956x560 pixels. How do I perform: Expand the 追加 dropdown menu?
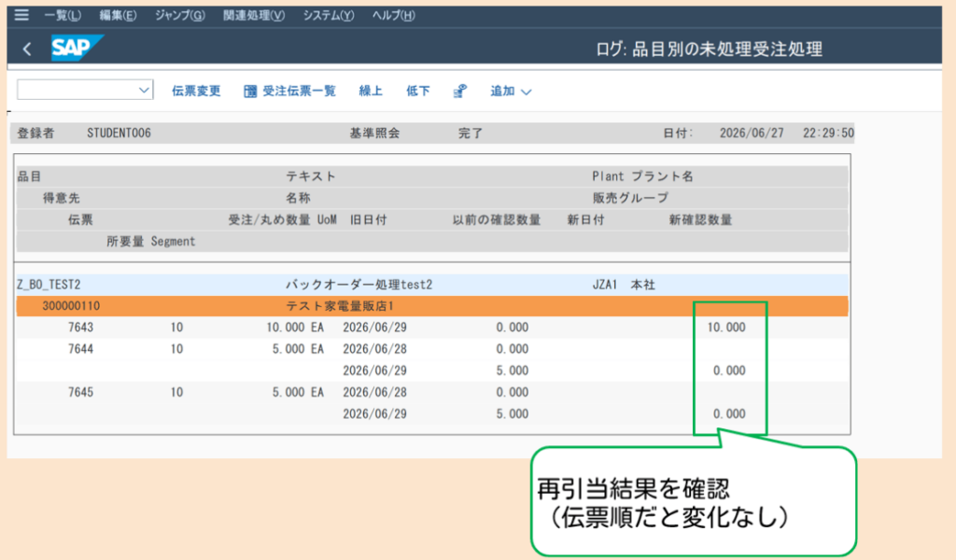click(x=511, y=91)
